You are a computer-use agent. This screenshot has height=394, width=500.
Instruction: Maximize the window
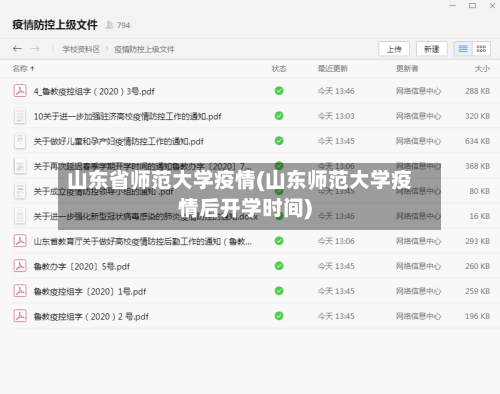472,6
